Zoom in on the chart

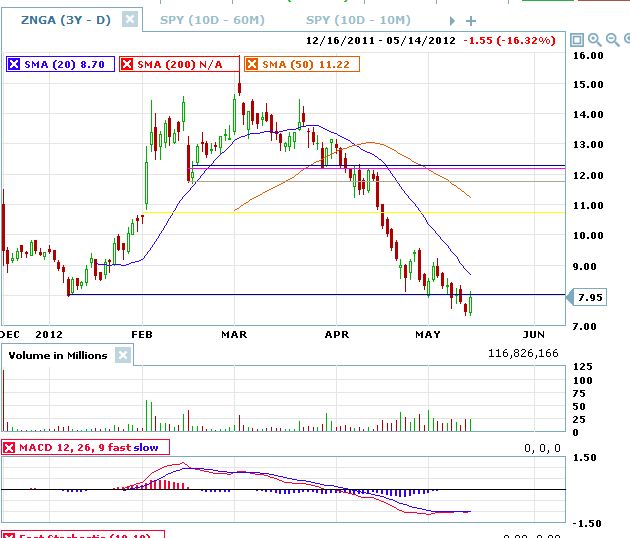point(595,40)
